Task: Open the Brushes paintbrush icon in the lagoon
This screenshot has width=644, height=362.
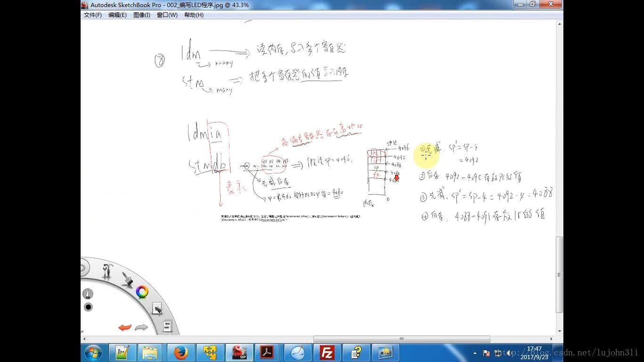Action: (127, 279)
